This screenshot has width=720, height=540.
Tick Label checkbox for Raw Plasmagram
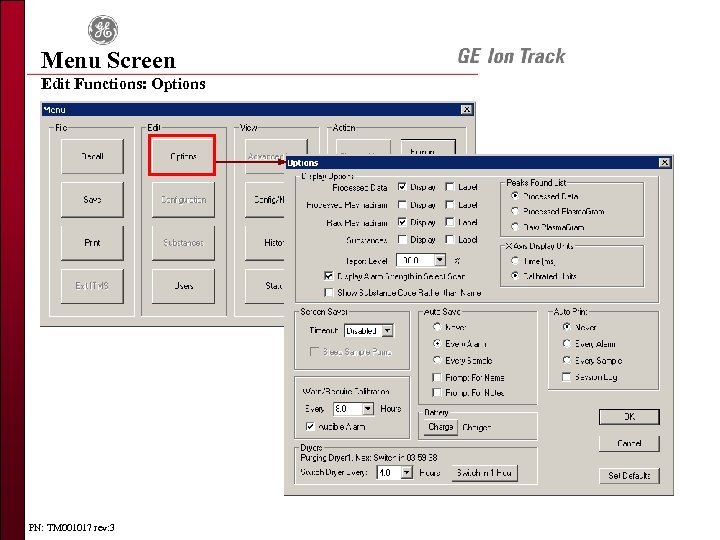click(x=450, y=222)
